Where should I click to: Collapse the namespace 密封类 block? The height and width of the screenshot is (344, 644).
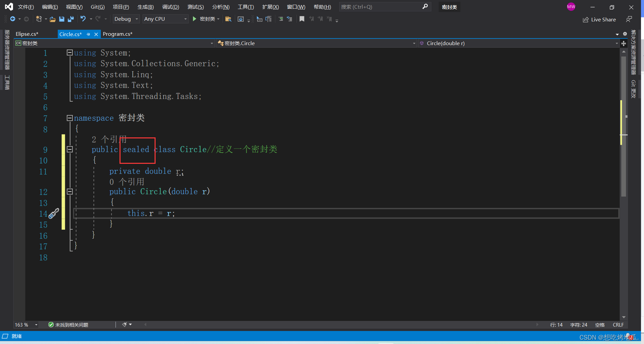pyautogui.click(x=70, y=118)
